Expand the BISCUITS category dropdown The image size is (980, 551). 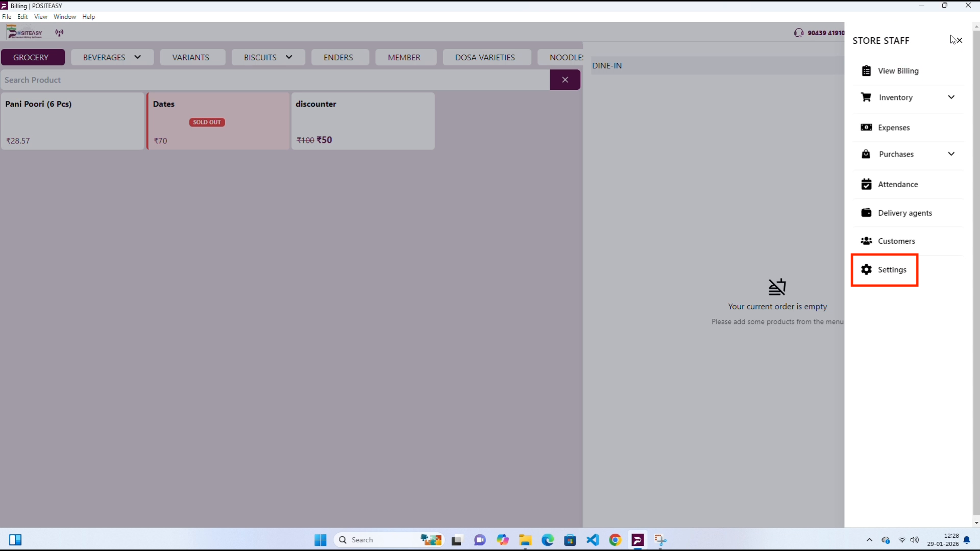tap(289, 57)
